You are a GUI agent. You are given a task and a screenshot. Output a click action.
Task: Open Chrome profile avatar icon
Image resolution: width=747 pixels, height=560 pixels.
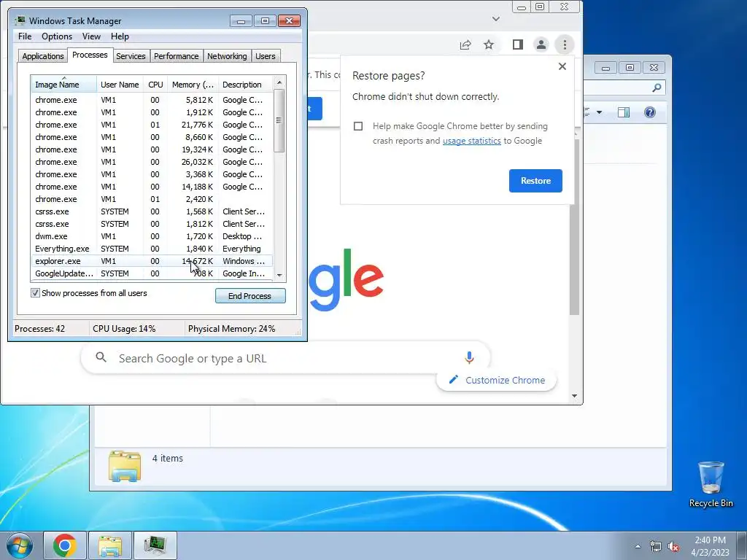tap(541, 44)
